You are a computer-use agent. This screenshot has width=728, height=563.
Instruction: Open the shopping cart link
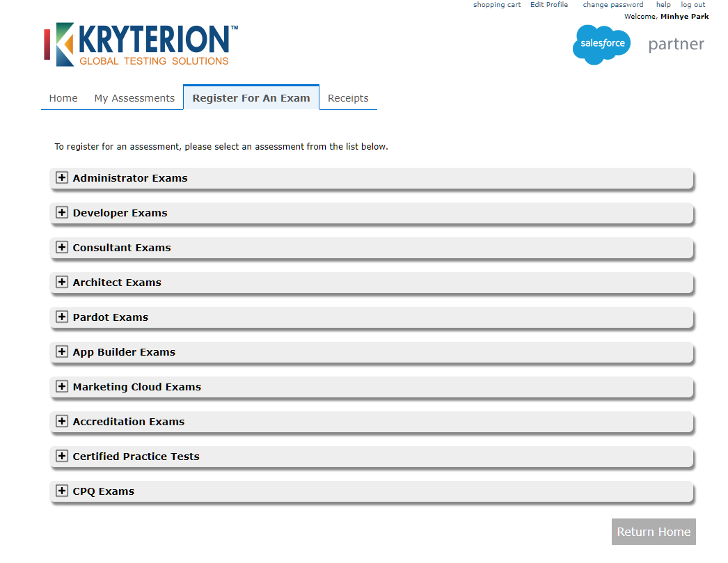click(x=497, y=5)
